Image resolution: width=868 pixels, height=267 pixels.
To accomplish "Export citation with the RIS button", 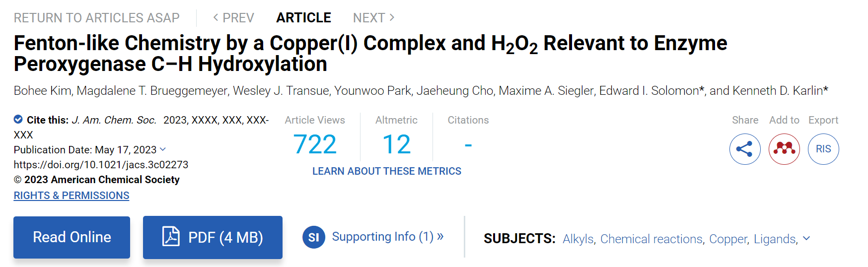I will tap(823, 149).
